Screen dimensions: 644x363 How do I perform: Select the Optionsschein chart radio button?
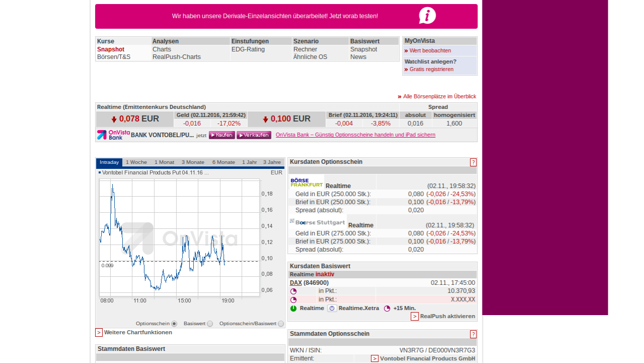[x=174, y=324]
